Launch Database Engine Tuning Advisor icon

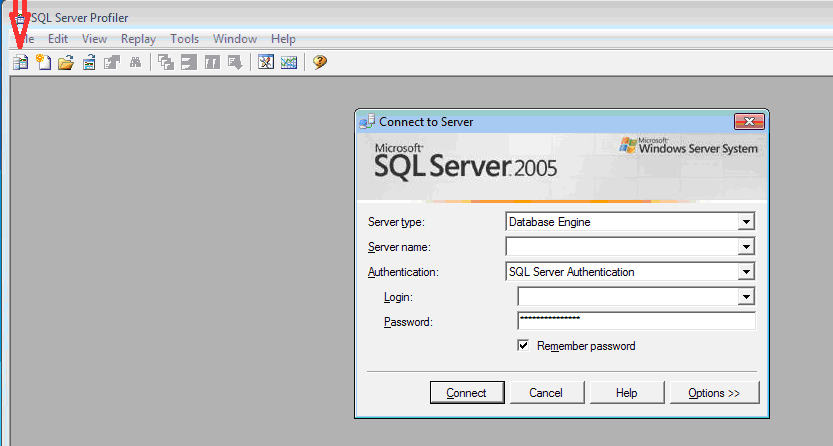tap(266, 62)
